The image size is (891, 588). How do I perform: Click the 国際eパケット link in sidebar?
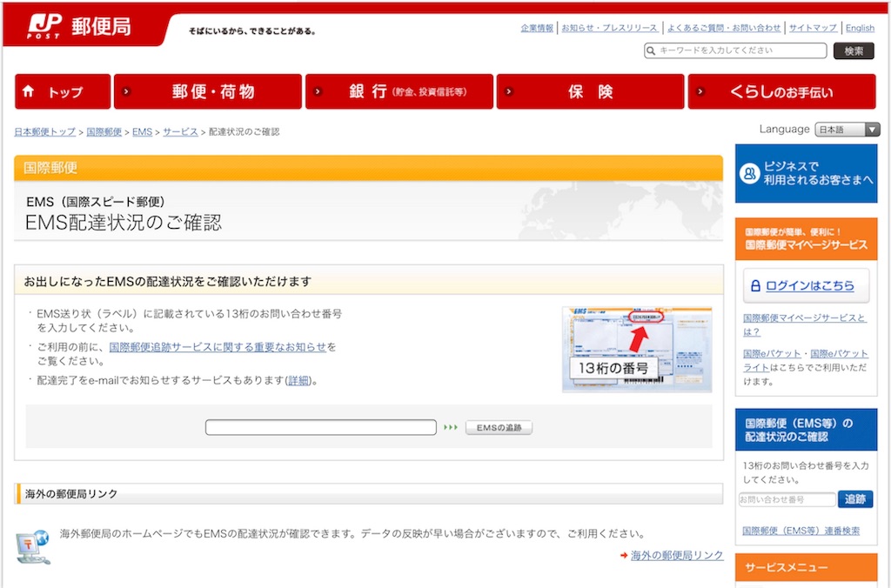pos(772,353)
